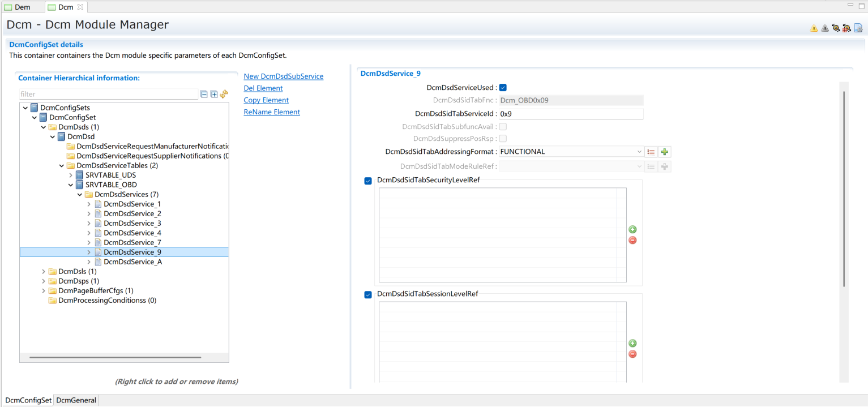Screen dimensions: 868x407
Task: Click the blue document-with-gear icon at top right
Action: pos(858,28)
